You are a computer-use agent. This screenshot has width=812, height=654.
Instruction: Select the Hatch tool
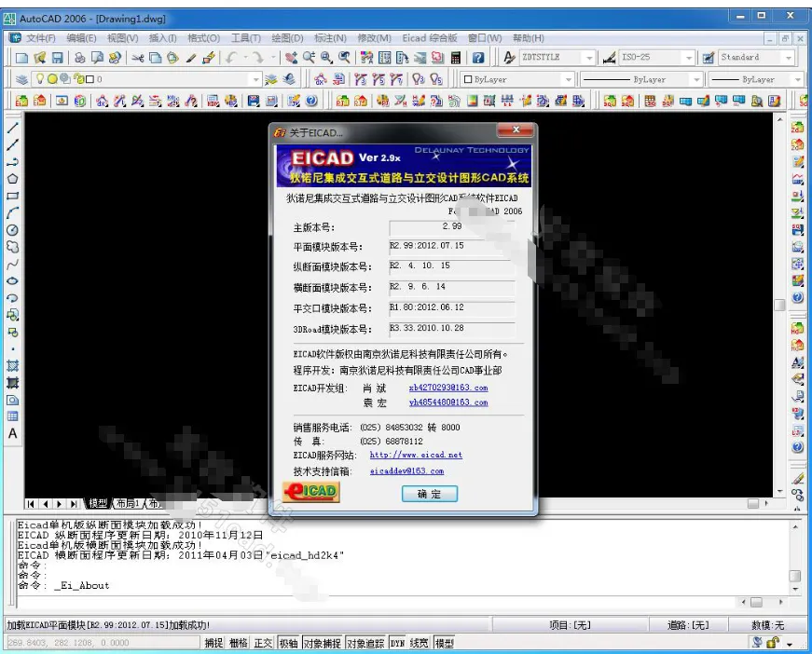(x=12, y=366)
